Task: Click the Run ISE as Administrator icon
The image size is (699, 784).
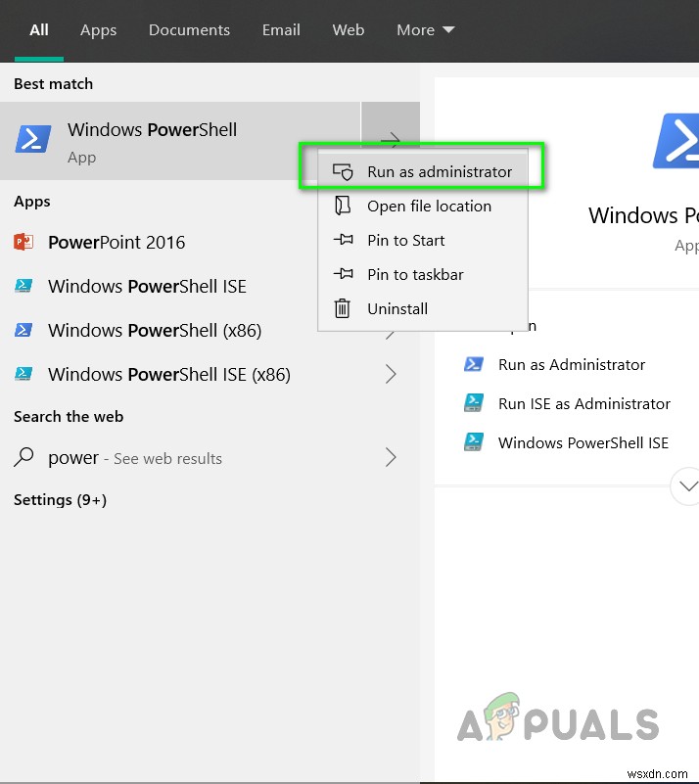Action: click(474, 402)
